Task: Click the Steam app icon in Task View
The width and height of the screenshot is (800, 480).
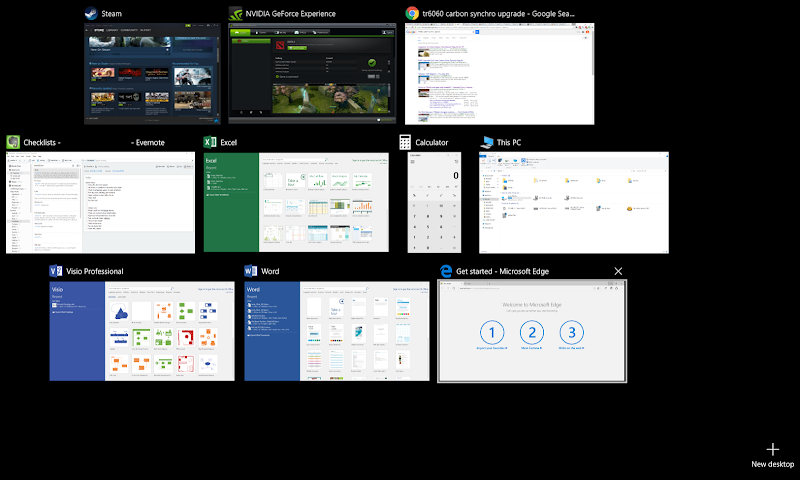Action: coord(91,13)
